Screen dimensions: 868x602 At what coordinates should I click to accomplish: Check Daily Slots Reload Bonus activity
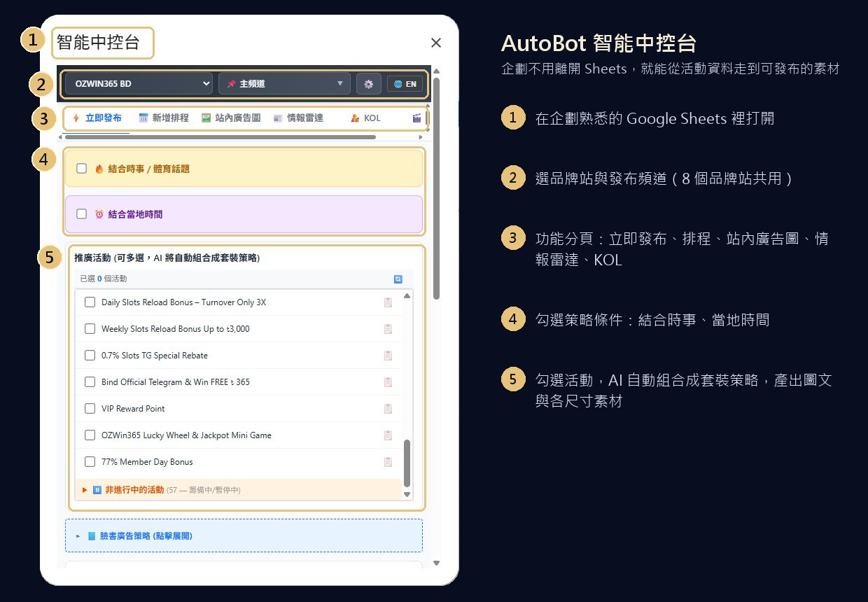click(x=90, y=302)
